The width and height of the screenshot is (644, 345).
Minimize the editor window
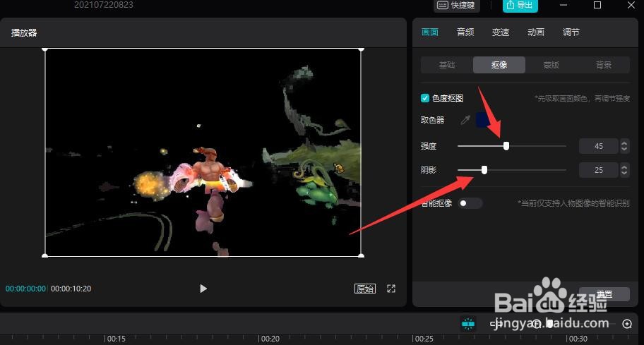(563, 5)
